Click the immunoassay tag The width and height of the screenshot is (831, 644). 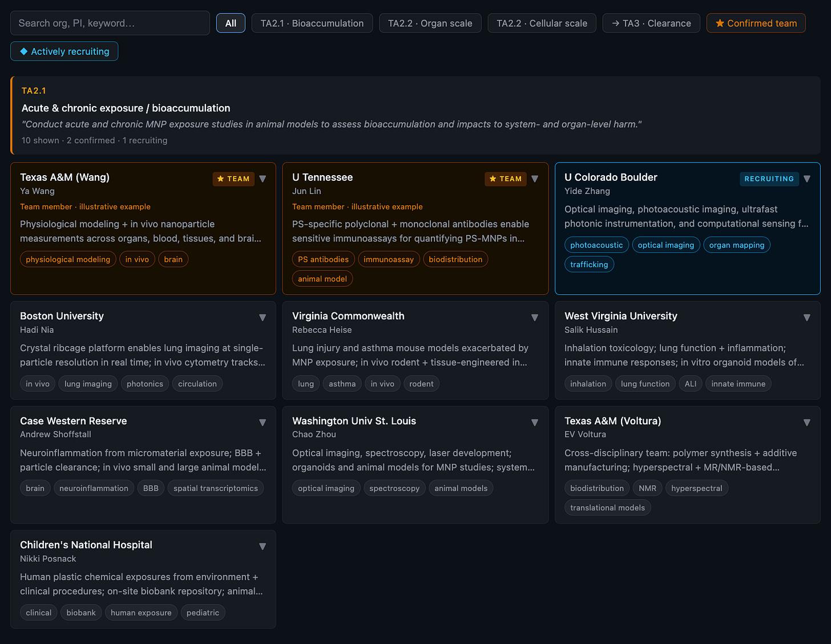tap(389, 260)
